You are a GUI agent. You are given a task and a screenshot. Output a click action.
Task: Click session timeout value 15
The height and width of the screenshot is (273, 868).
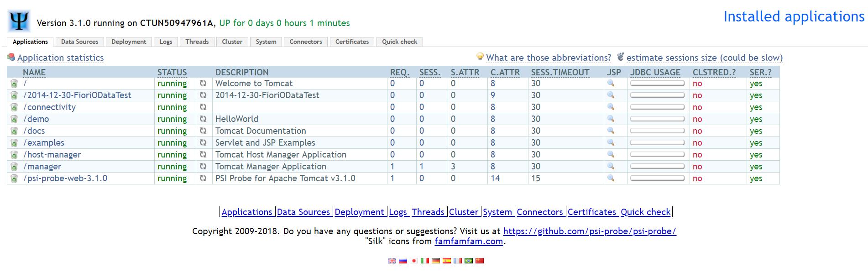tap(536, 178)
